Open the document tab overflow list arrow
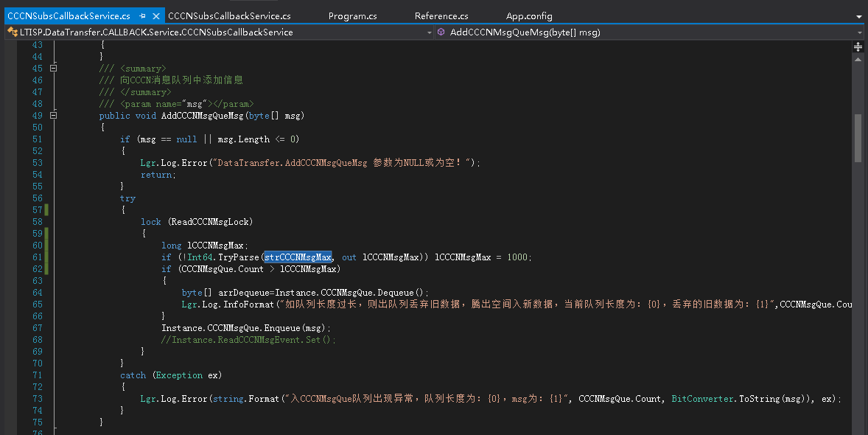This screenshot has height=435, width=868. [859, 17]
